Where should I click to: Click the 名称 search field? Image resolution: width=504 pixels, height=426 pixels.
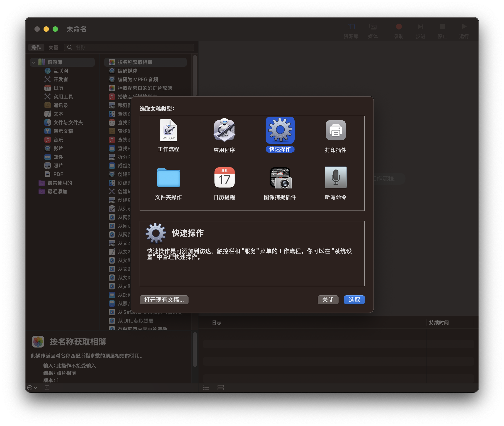point(133,47)
